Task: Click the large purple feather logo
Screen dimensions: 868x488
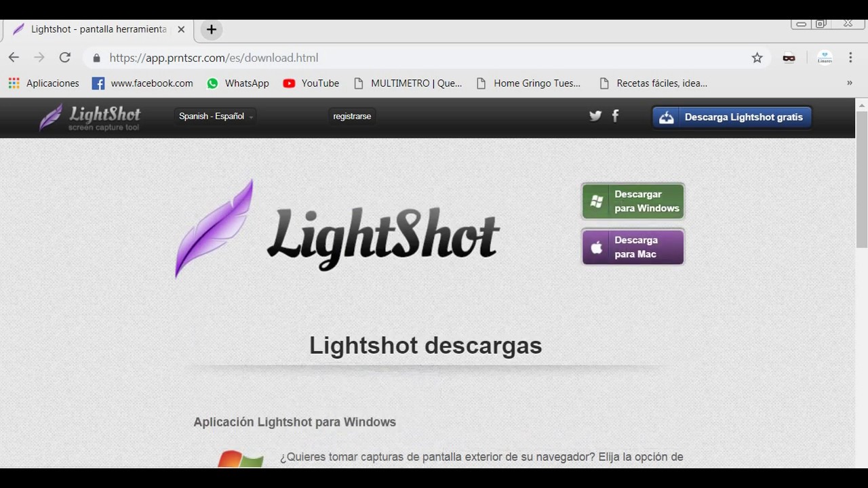Action: (x=215, y=228)
